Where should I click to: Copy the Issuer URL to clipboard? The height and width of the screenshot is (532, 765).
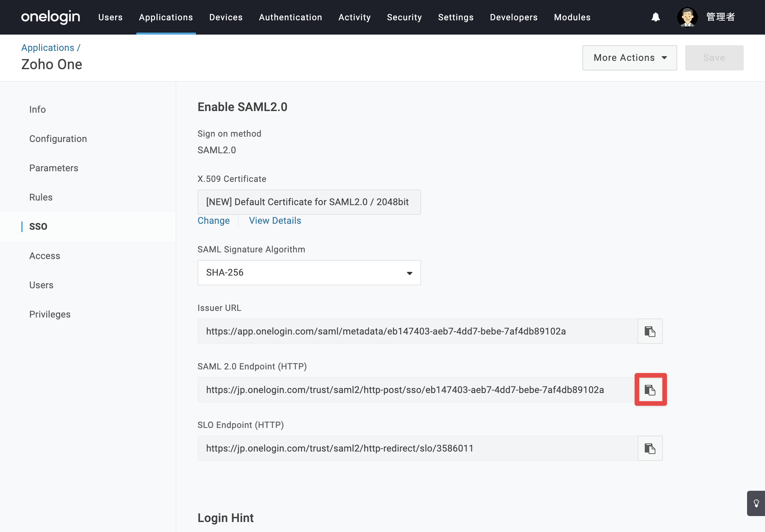point(650,331)
